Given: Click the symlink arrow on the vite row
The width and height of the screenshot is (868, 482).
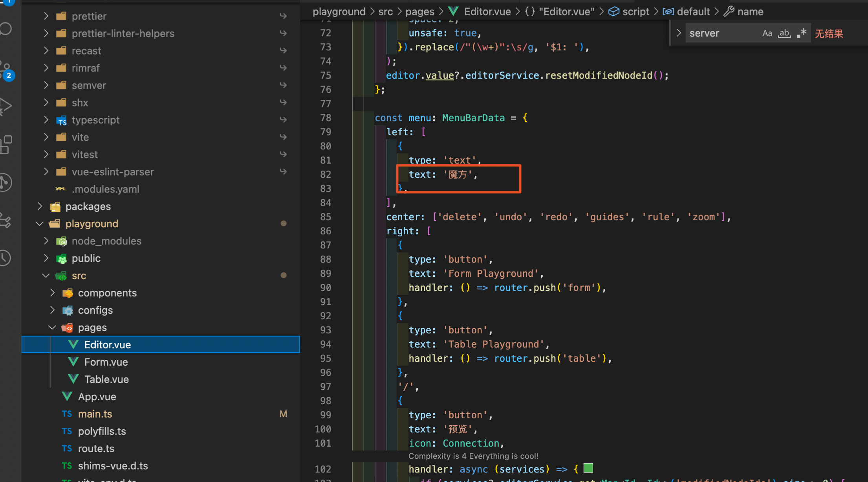Looking at the screenshot, I should [283, 137].
